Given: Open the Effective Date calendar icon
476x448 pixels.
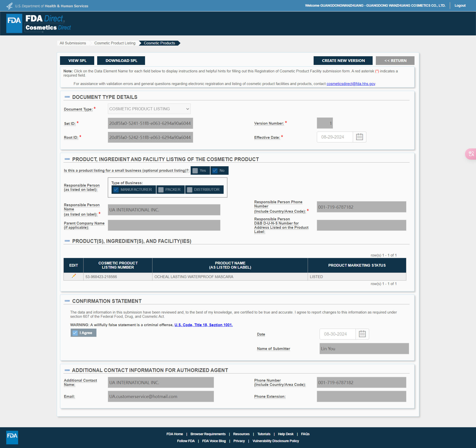Looking at the screenshot, I should pyautogui.click(x=359, y=137).
